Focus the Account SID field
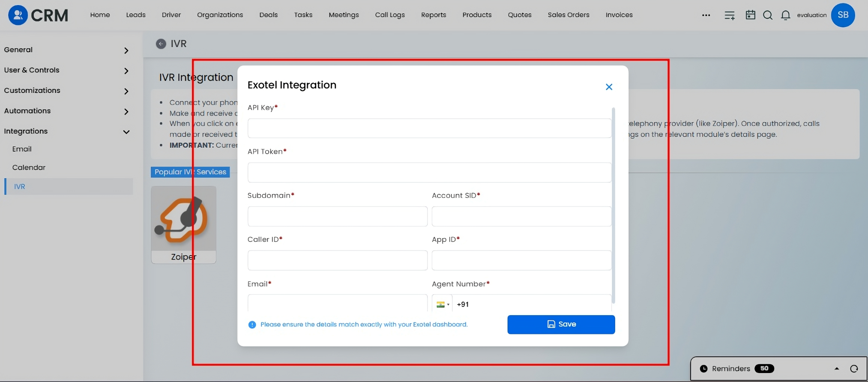Image resolution: width=868 pixels, height=382 pixels. 521,216
